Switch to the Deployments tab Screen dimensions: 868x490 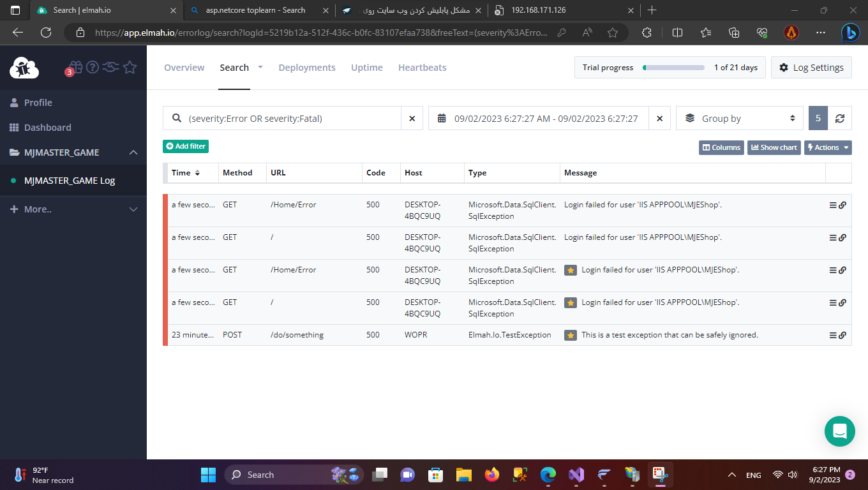pos(307,68)
